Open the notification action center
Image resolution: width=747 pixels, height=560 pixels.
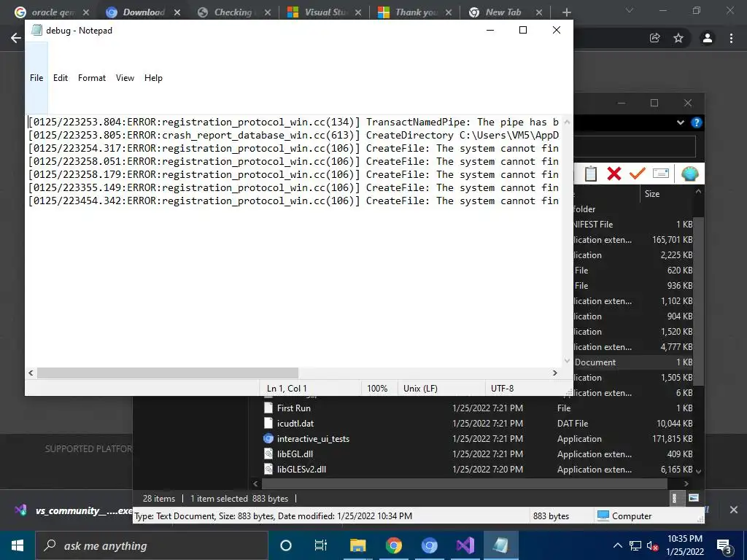(724, 546)
